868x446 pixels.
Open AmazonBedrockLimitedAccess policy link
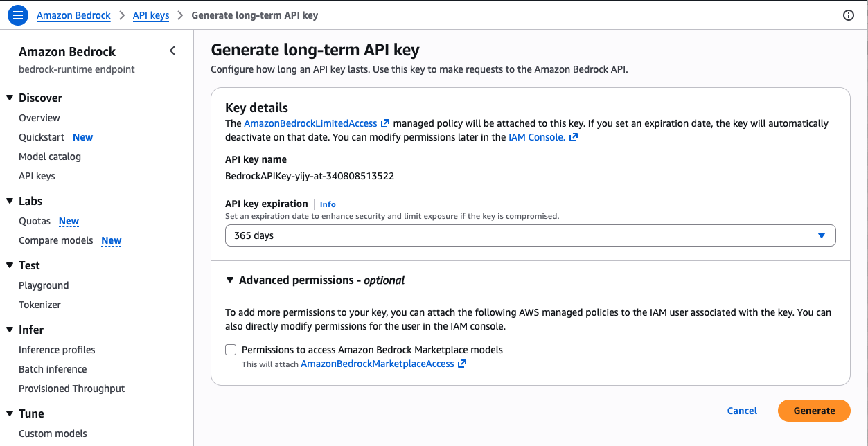(310, 123)
